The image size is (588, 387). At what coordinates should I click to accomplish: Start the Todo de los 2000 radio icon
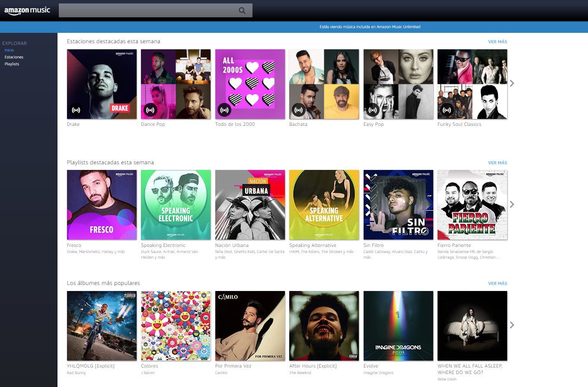coord(224,110)
